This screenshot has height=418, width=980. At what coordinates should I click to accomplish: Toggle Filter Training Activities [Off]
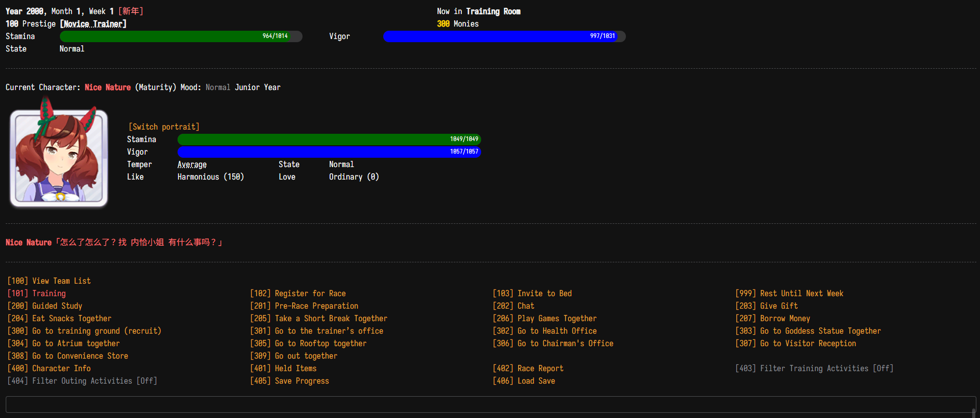814,369
